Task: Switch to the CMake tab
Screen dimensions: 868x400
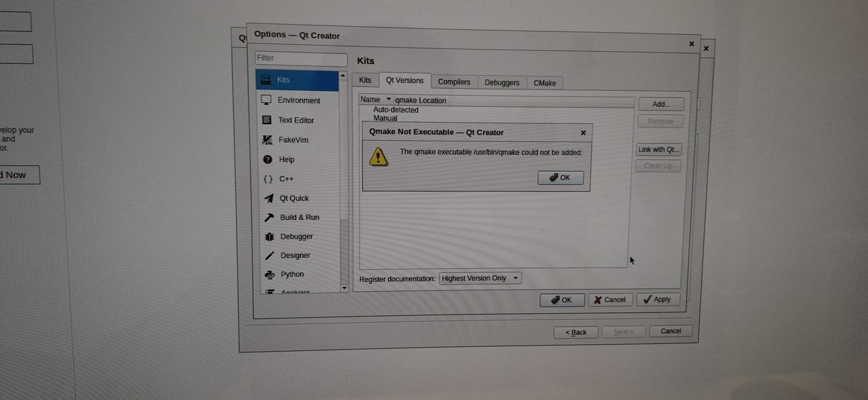Action: point(544,83)
